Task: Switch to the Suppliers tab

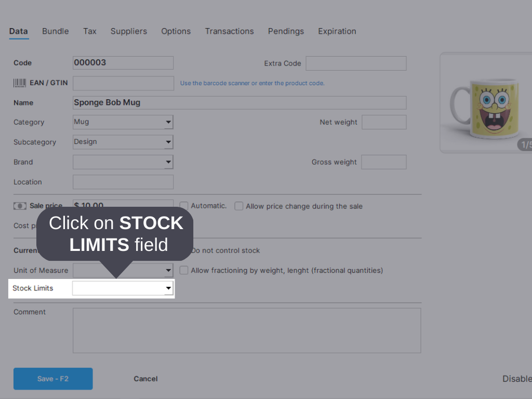Action: tap(129, 31)
